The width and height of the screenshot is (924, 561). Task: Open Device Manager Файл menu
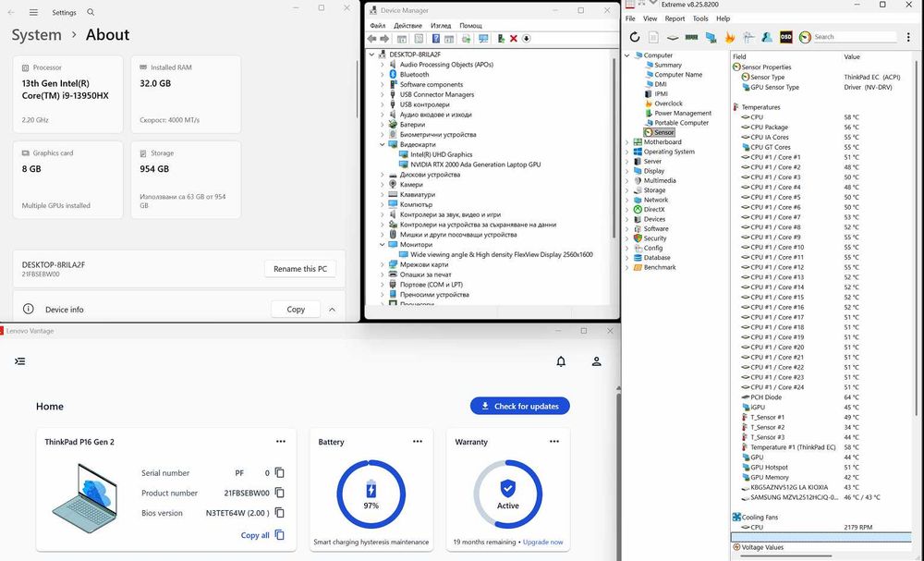coord(378,25)
